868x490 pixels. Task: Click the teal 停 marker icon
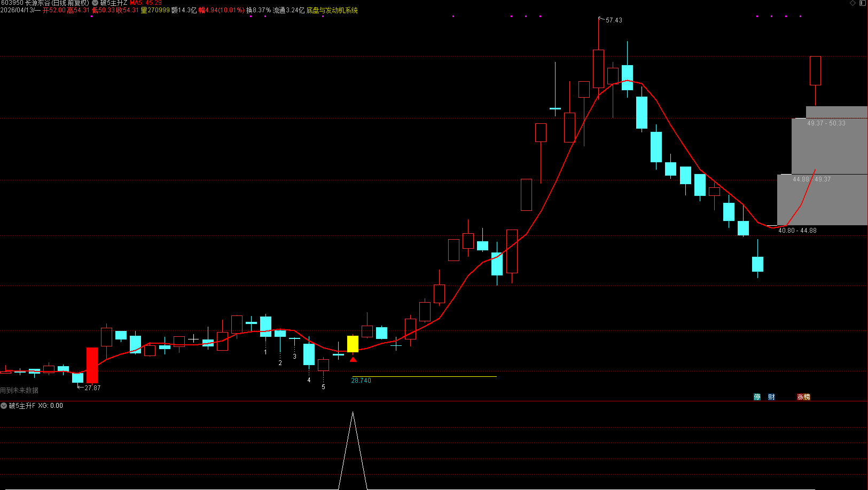point(757,397)
